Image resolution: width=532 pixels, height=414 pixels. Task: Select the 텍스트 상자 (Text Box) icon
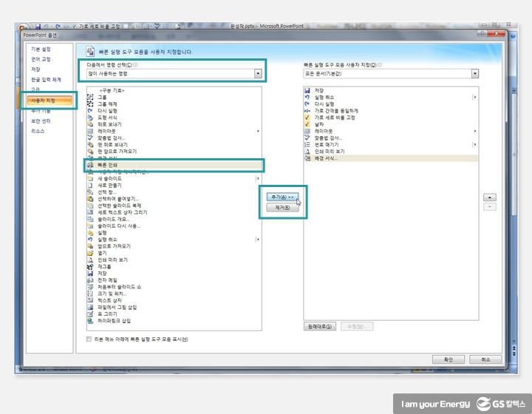point(89,300)
